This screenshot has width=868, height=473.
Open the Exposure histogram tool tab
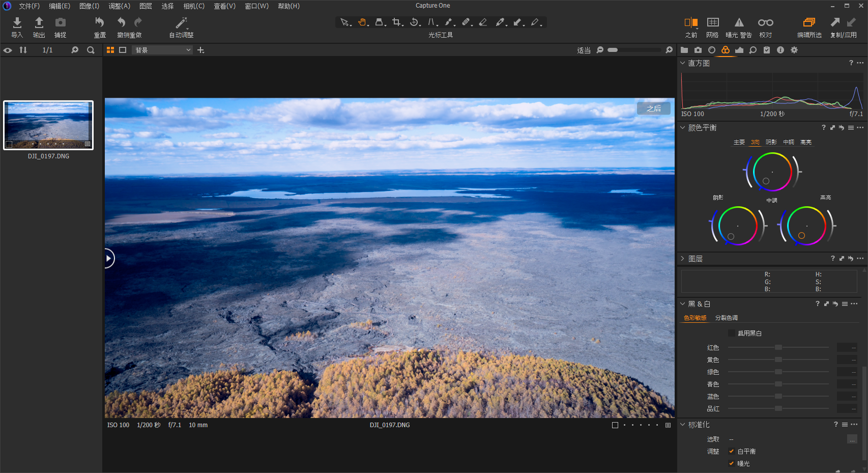(739, 50)
